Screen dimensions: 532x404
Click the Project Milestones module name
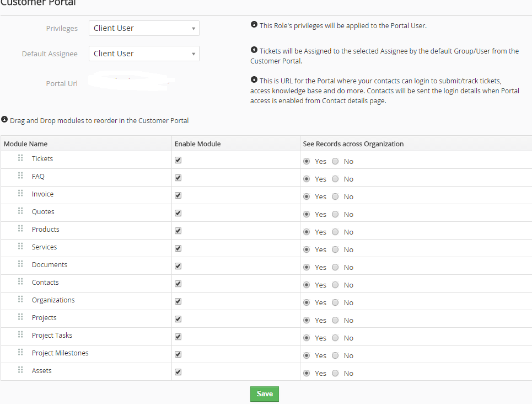point(60,353)
